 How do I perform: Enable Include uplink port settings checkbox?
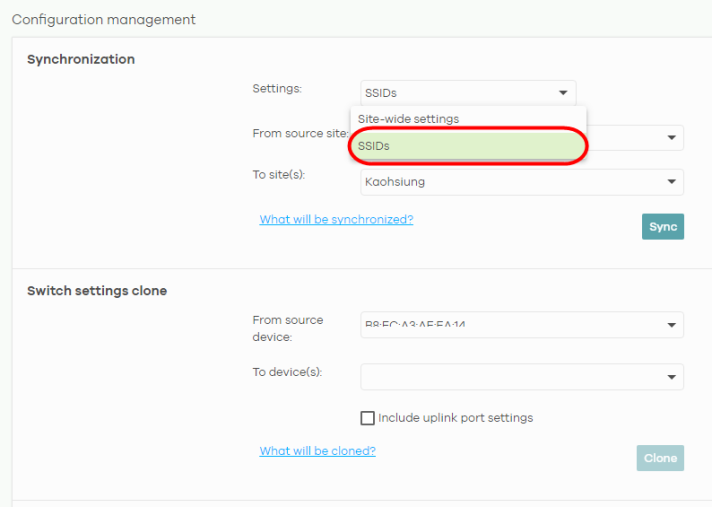coord(367,418)
